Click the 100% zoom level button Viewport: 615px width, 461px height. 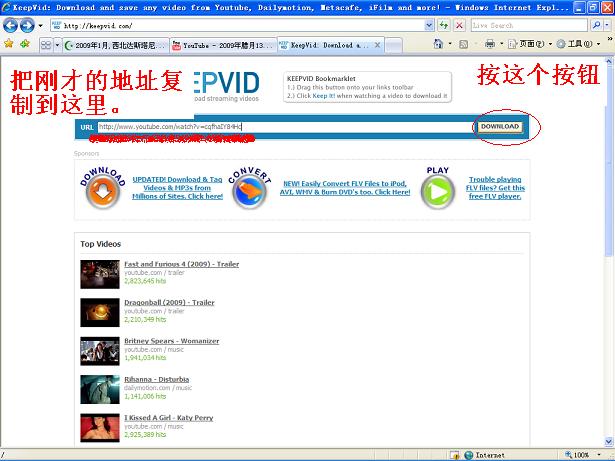pyautogui.click(x=577, y=455)
